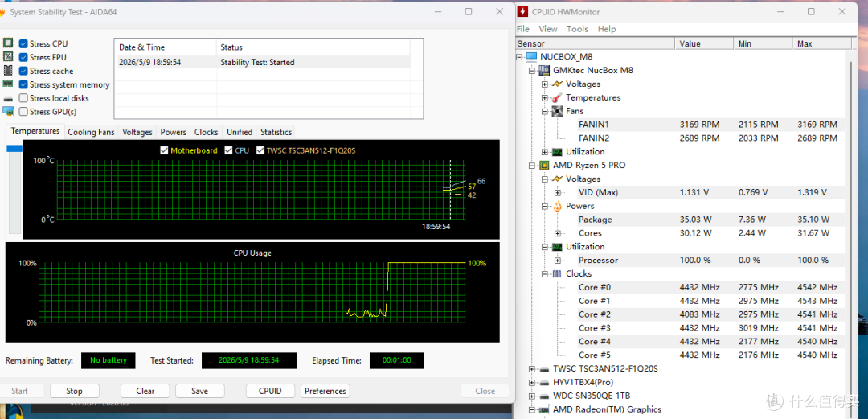
Task: Click the computer icon next to NUCBOX_M8
Action: coord(531,56)
